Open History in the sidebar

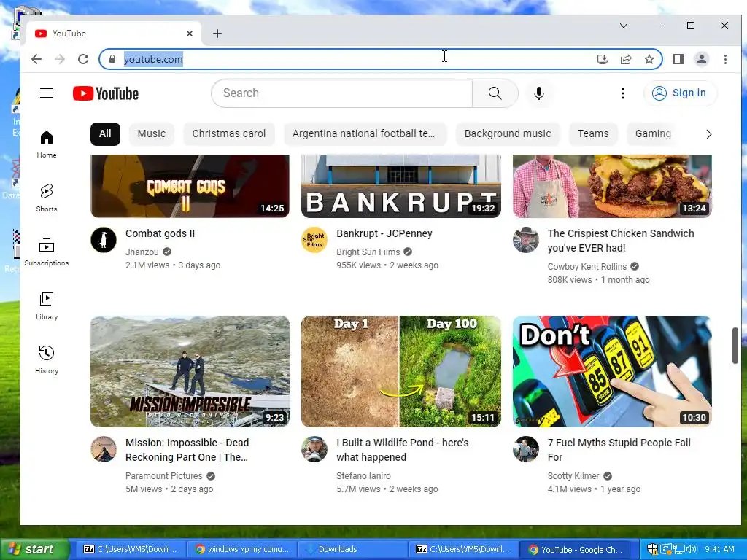click(x=47, y=359)
